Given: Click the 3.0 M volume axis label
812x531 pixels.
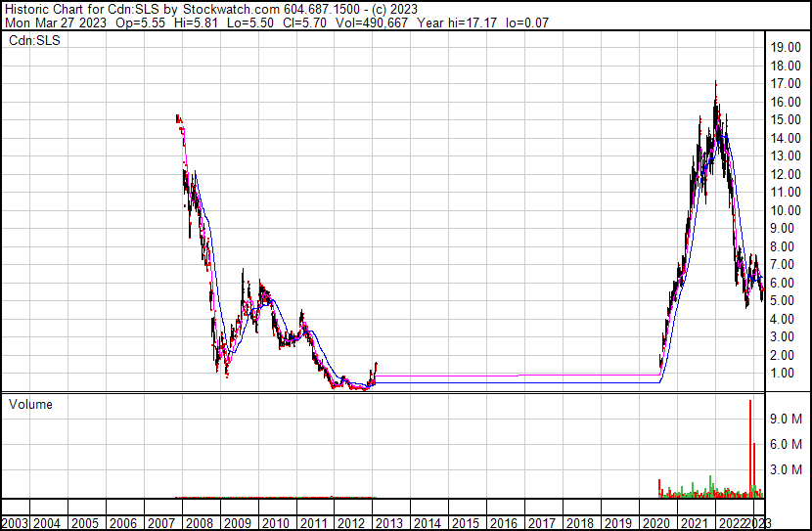Looking at the screenshot, I should pos(786,470).
